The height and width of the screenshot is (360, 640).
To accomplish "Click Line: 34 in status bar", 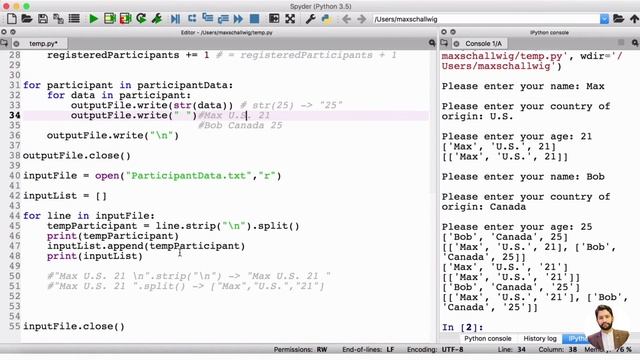I will click(x=511, y=350).
